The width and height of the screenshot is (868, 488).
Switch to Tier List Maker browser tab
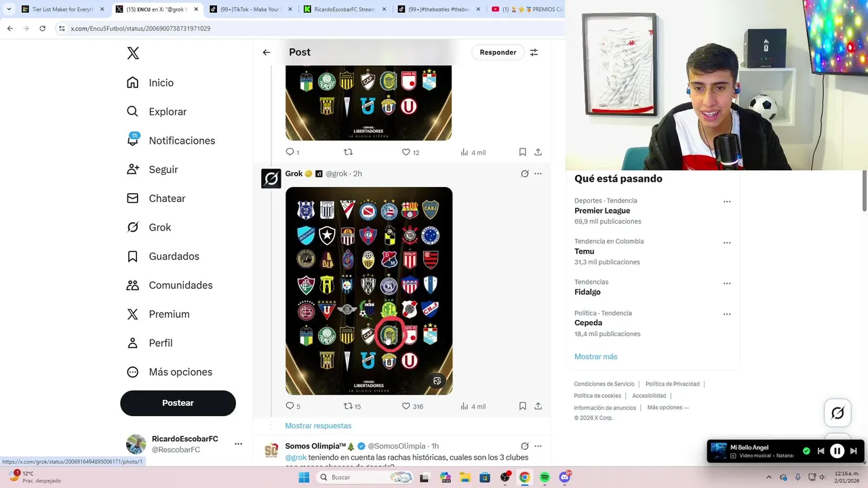pyautogui.click(x=62, y=9)
